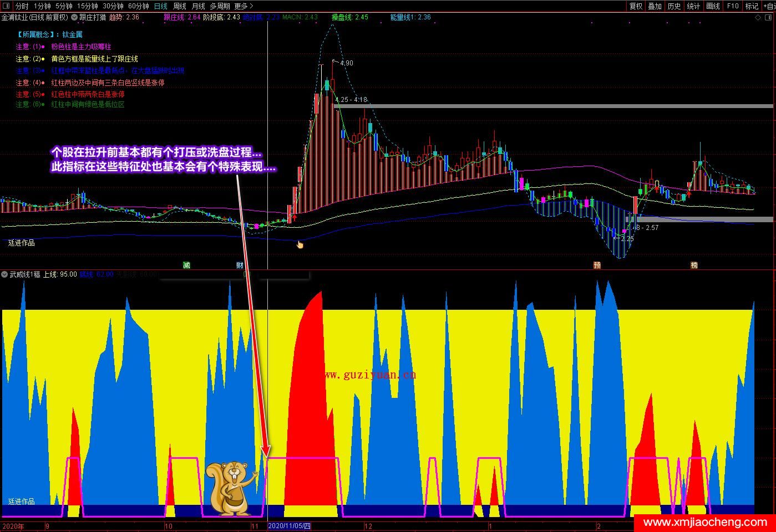
Task: Click the 榜 event marker
Action: (x=694, y=265)
